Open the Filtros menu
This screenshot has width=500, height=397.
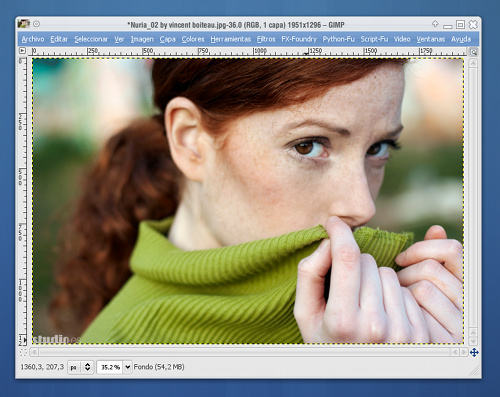[x=266, y=39]
